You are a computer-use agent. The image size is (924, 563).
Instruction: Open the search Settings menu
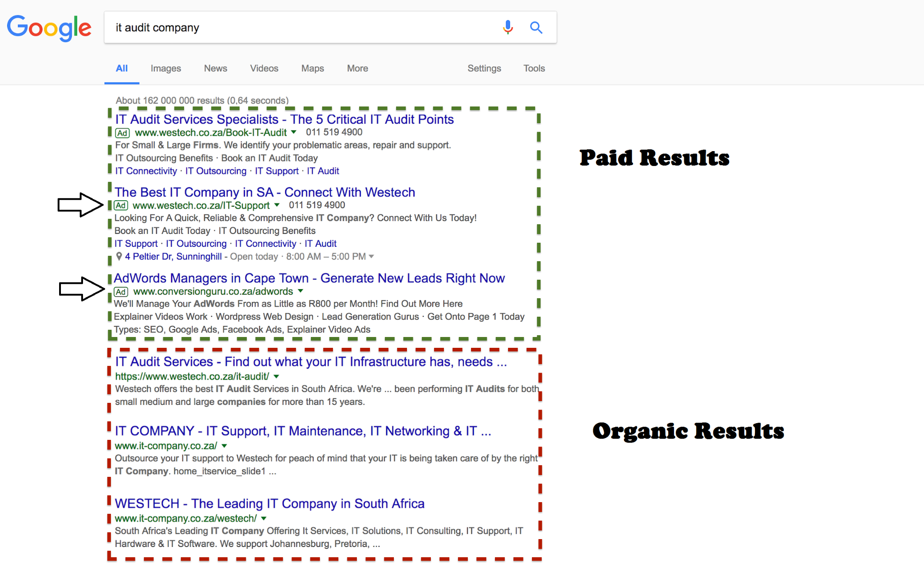[x=484, y=68]
